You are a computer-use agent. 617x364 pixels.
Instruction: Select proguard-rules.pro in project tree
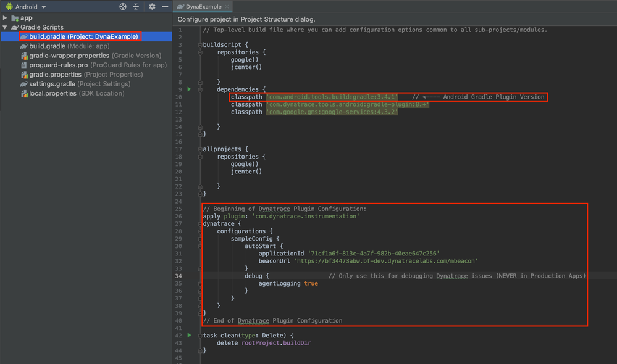pyautogui.click(x=59, y=65)
